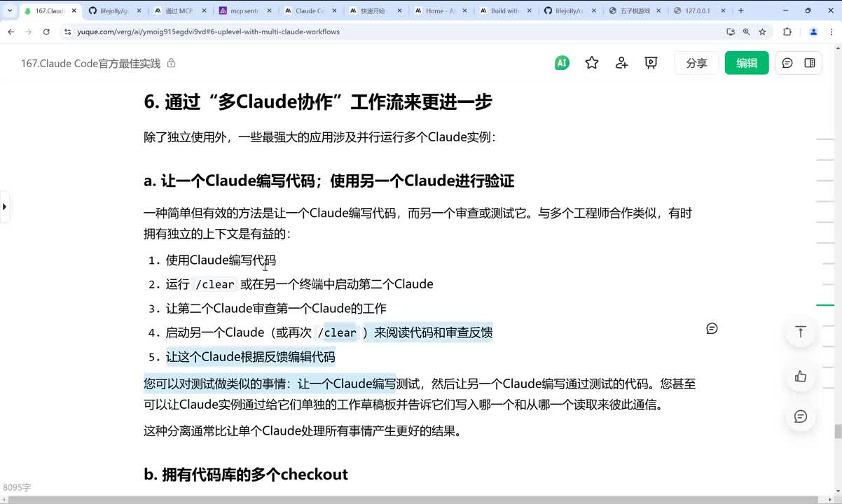Click subheading b. 拥有代码库的多个checkout
This screenshot has height=504, width=842.
246,474
